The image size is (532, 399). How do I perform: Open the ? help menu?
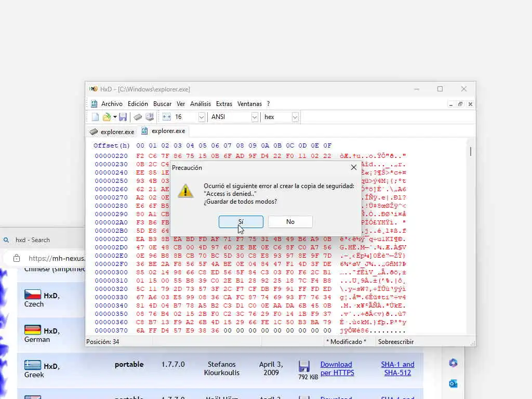(x=268, y=104)
